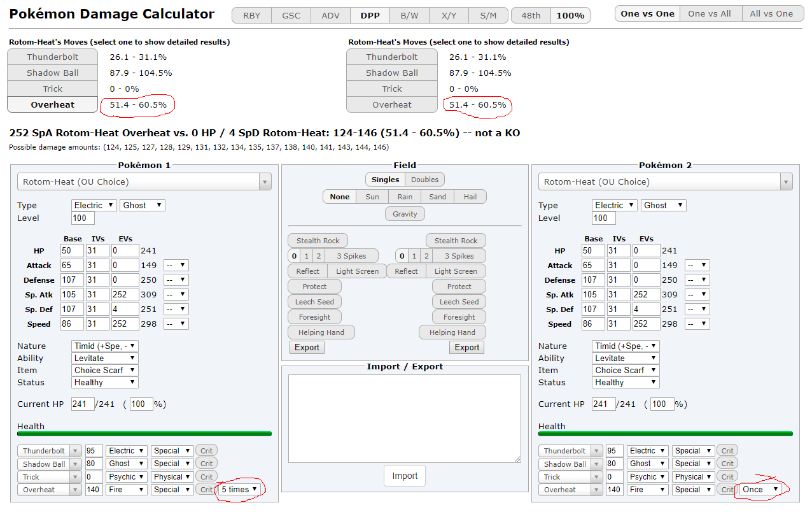Open Pokémon 1's Trick move type dropdown
Screen dimensions: 812x519
pos(127,476)
